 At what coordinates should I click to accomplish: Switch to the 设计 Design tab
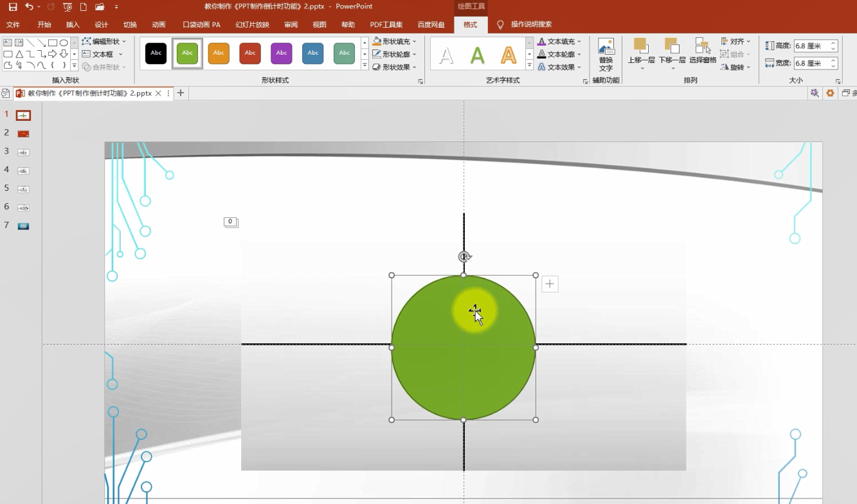(x=102, y=25)
